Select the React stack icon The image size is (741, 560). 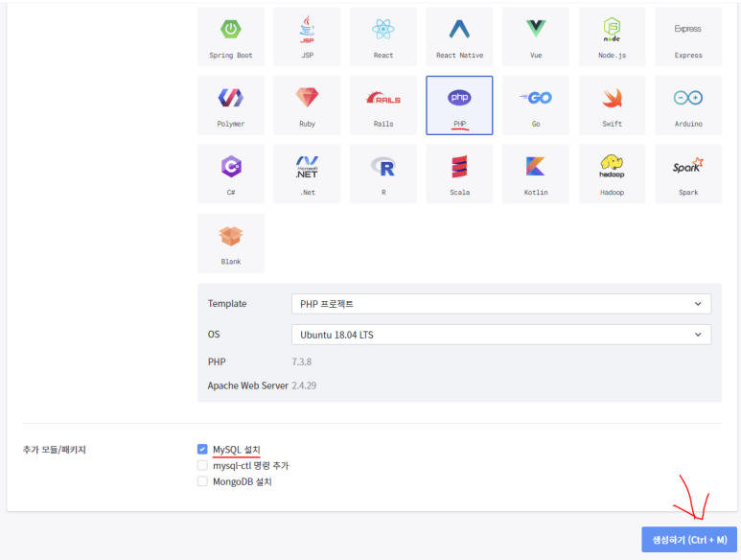(383, 30)
